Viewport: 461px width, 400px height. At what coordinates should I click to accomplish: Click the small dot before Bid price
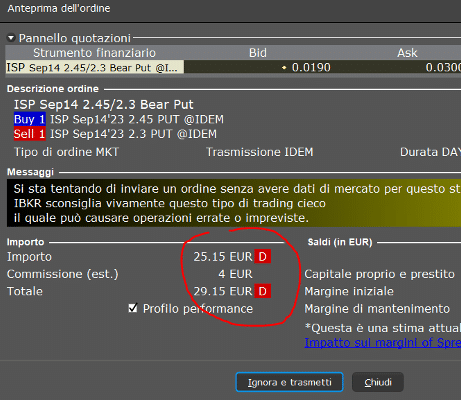tap(284, 68)
